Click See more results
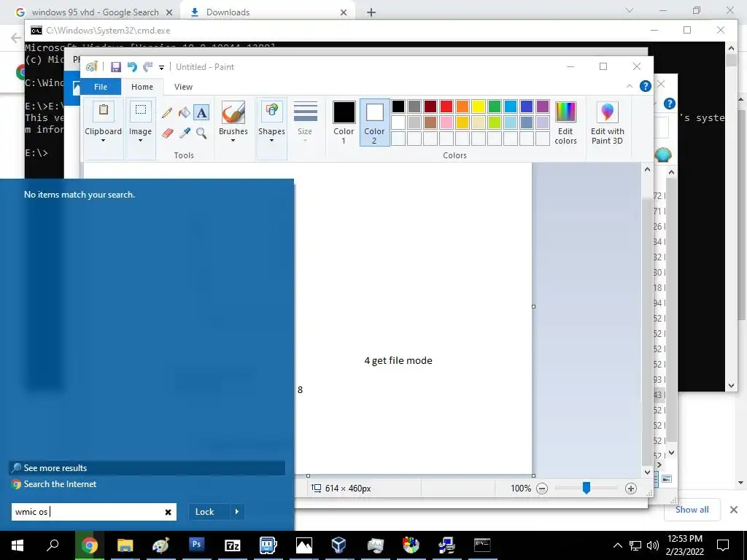The height and width of the screenshot is (560, 747). pyautogui.click(x=147, y=467)
